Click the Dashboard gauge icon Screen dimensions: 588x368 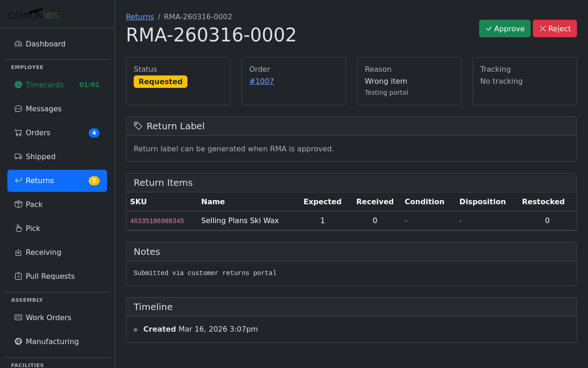[18, 44]
